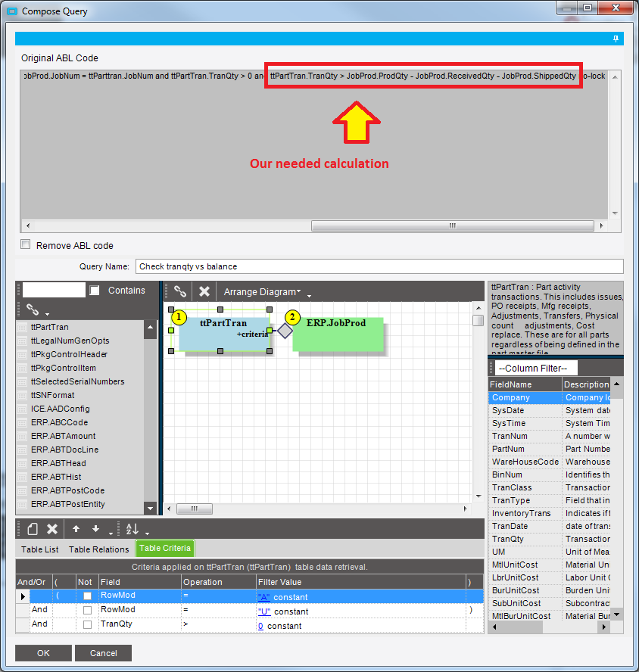Image resolution: width=639 pixels, height=672 pixels.
Task: Click the Column Filter box
Action: click(x=536, y=368)
